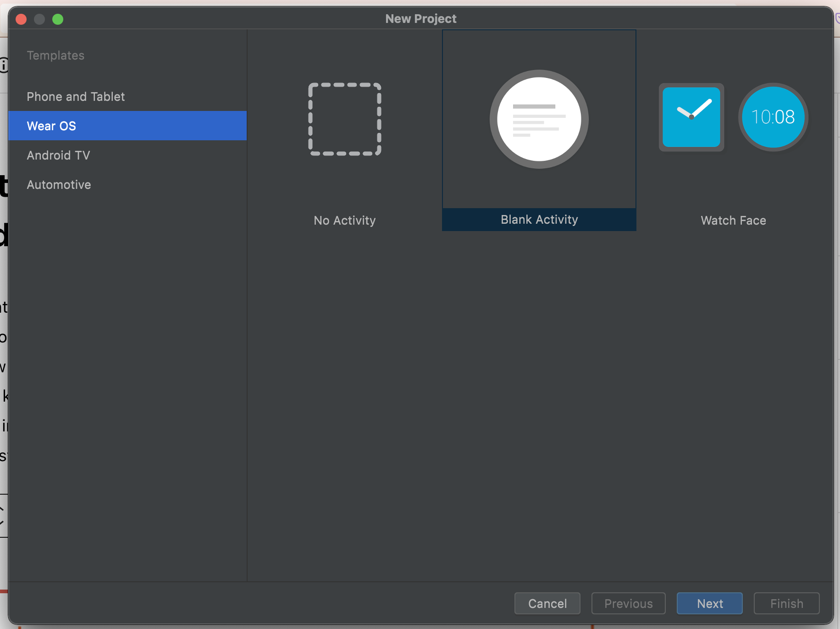The width and height of the screenshot is (840, 629).
Task: Select the dashed-square No Activity template icon
Action: 345,119
